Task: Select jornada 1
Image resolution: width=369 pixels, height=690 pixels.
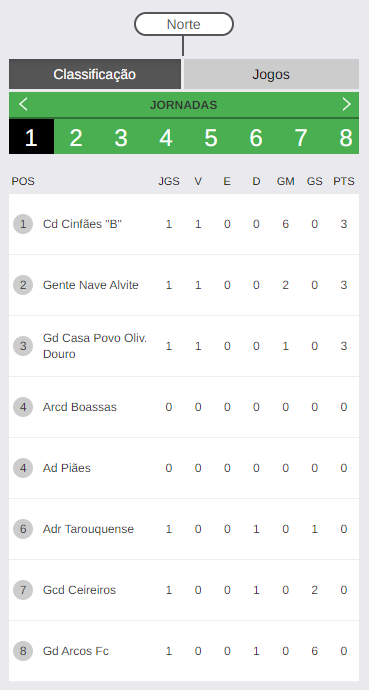Action: [x=31, y=137]
